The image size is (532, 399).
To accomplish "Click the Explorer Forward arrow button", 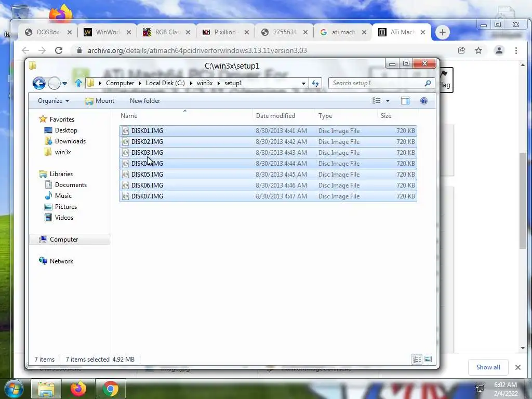I will pyautogui.click(x=54, y=83).
